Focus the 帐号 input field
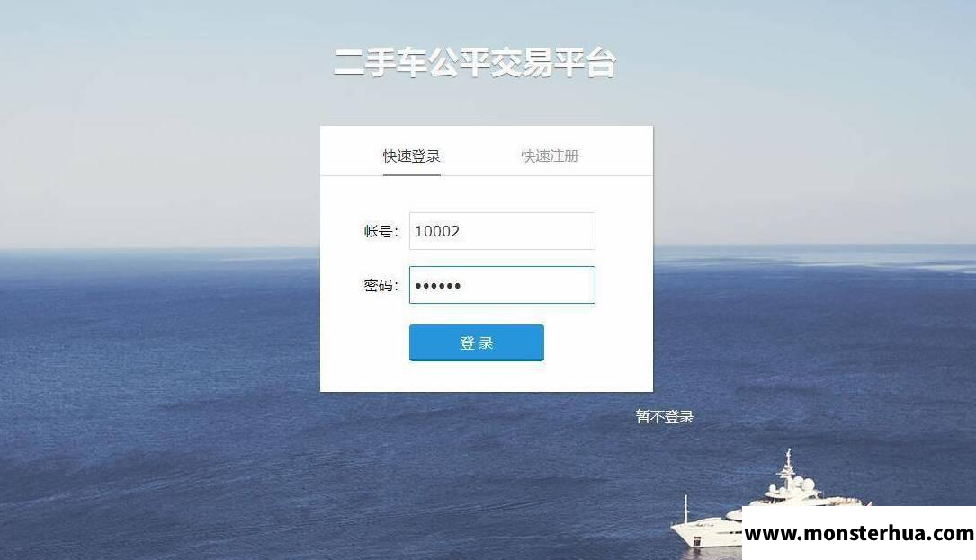Image resolution: width=976 pixels, height=560 pixels. click(x=502, y=231)
